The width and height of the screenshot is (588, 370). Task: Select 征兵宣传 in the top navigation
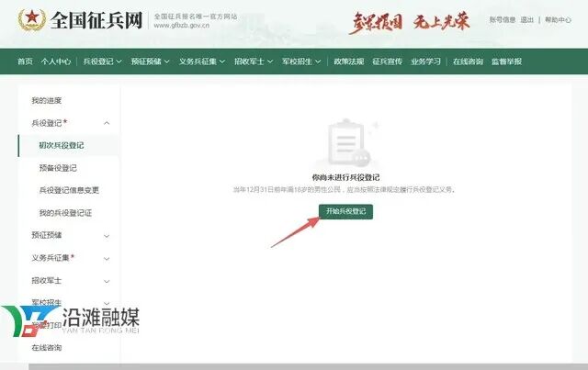tap(387, 62)
